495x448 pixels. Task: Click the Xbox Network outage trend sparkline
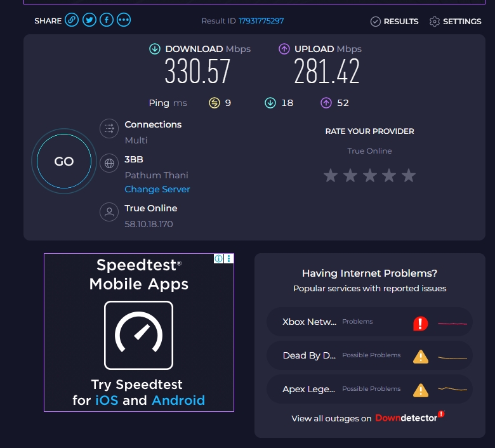452,324
